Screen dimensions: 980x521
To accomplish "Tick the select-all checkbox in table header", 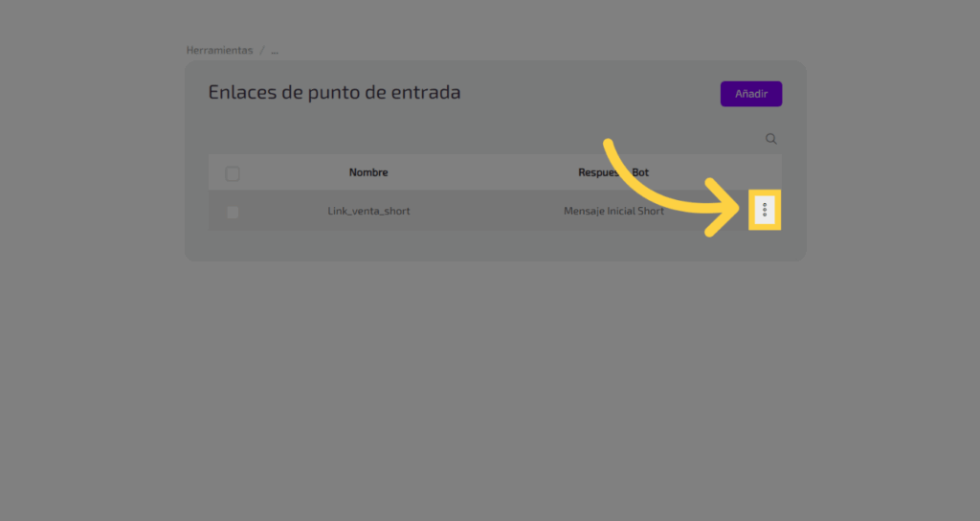I will pos(233,173).
